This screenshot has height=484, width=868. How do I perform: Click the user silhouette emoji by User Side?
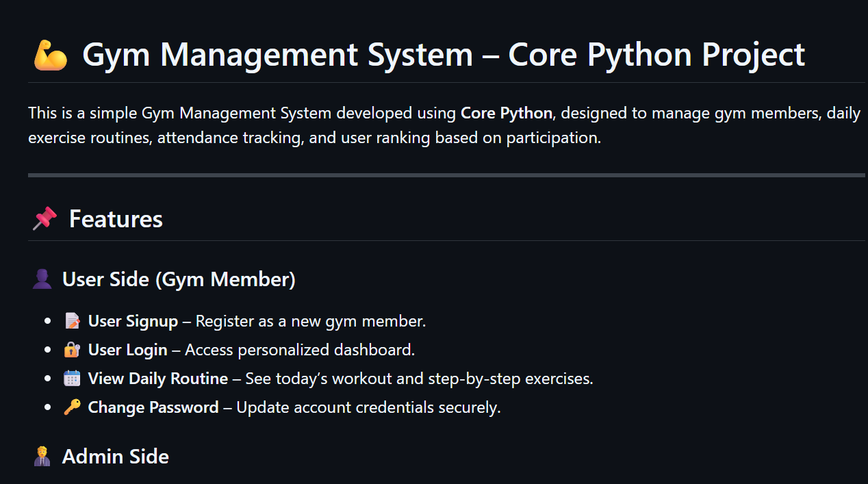tap(42, 279)
